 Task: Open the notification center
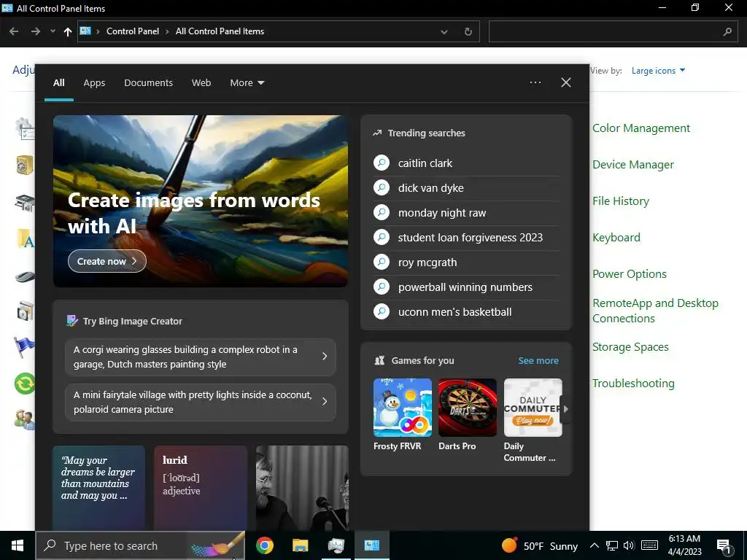724,547
